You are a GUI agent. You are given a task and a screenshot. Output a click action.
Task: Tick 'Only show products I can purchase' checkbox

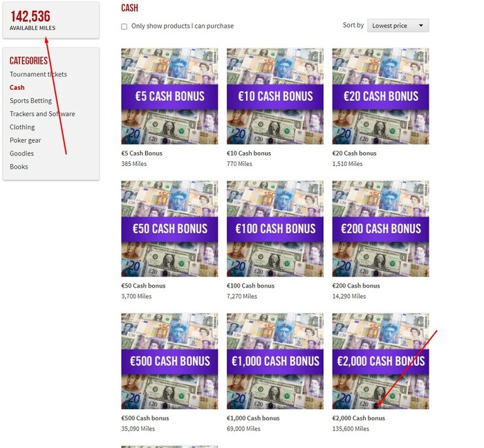[x=124, y=26]
